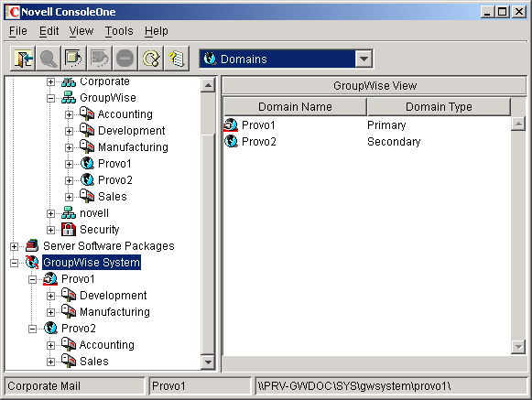The width and height of the screenshot is (532, 400).
Task: Click the help document toolbar icon
Action: click(x=177, y=59)
